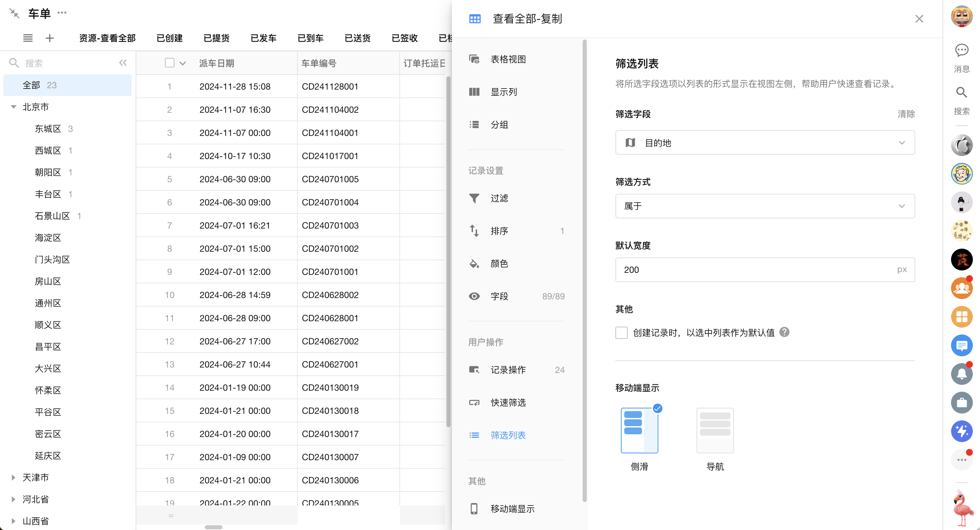Expand the 山西省 tree node

pyautogui.click(x=13, y=521)
